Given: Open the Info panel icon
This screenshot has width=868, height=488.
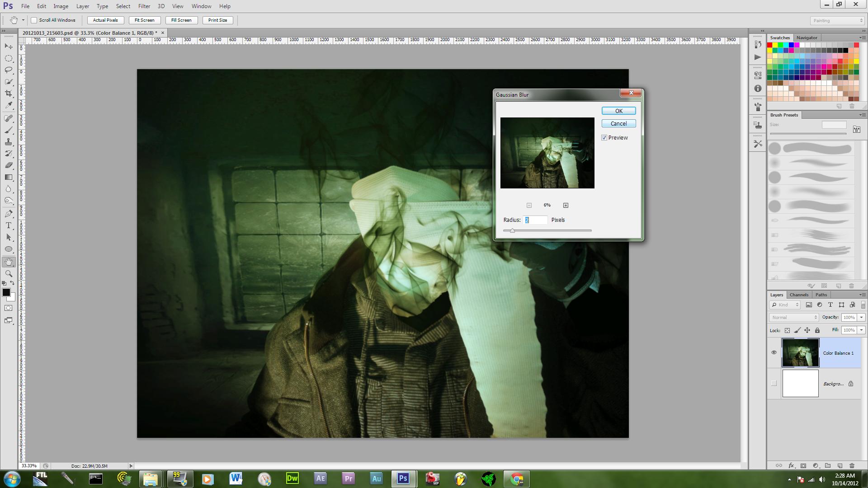Looking at the screenshot, I should [x=758, y=89].
